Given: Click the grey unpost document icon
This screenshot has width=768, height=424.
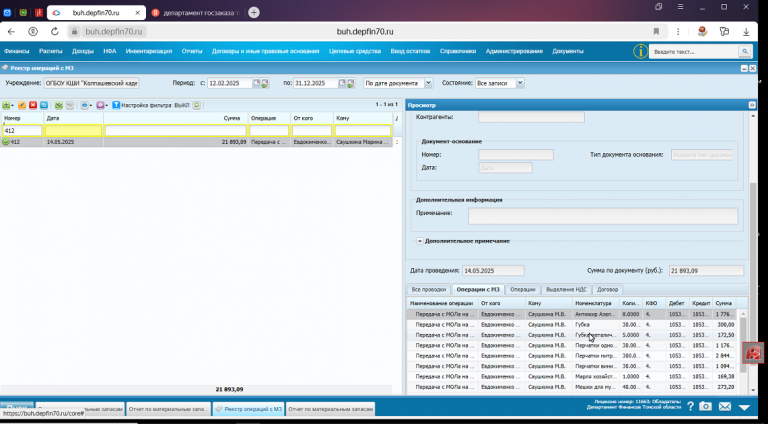Looking at the screenshot, I should pyautogui.click(x=70, y=105).
